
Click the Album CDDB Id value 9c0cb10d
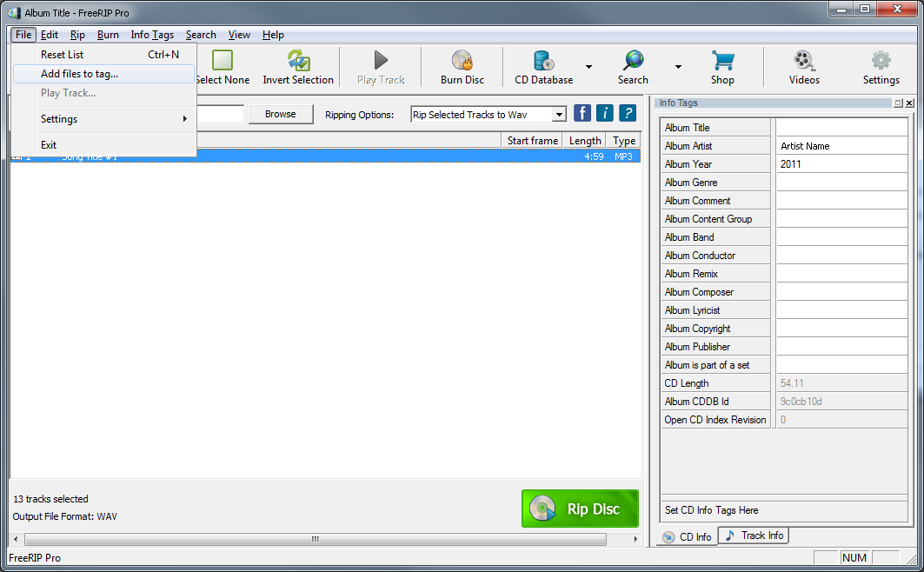pyautogui.click(x=841, y=401)
